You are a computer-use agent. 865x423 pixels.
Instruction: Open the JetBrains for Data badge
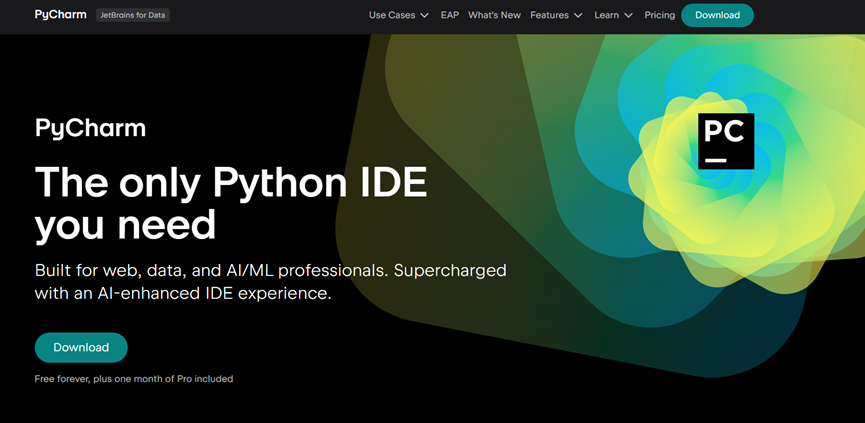(x=133, y=15)
